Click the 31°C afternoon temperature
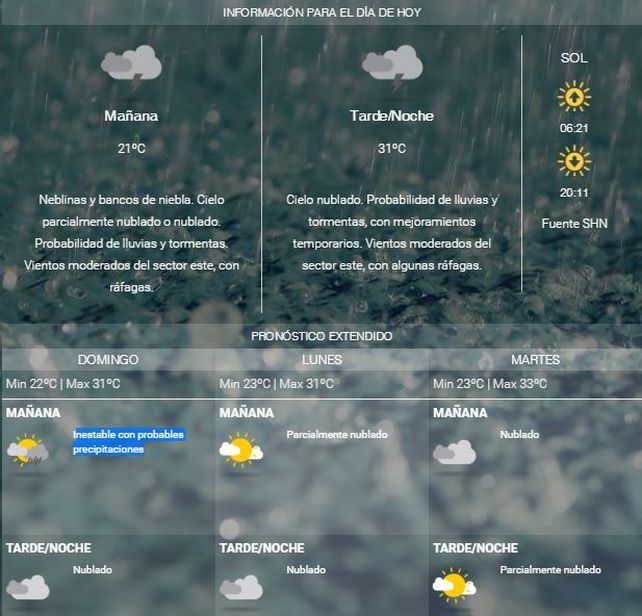 pyautogui.click(x=392, y=148)
